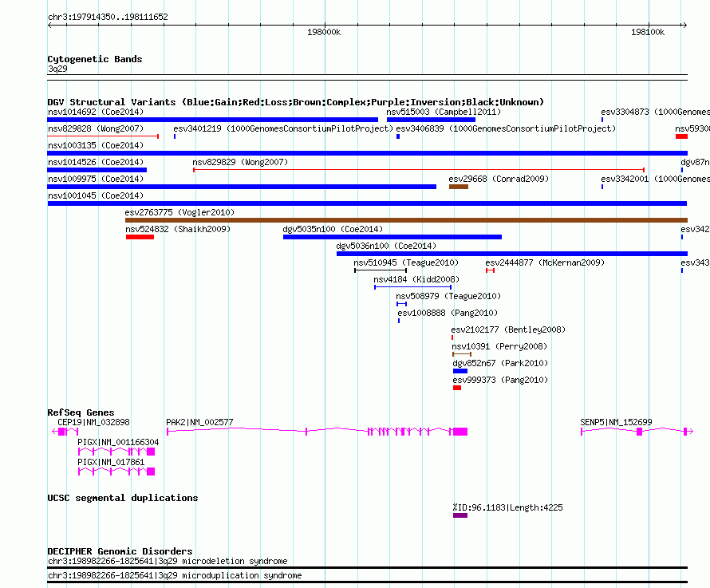Click the 198100k ruler tick label
The width and height of the screenshot is (710, 588).
[x=648, y=32]
